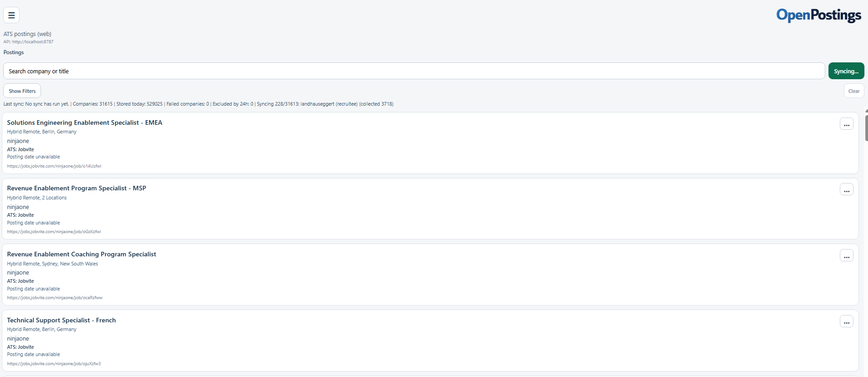The width and height of the screenshot is (868, 377).
Task: Open the hamburger menu
Action: point(11,15)
